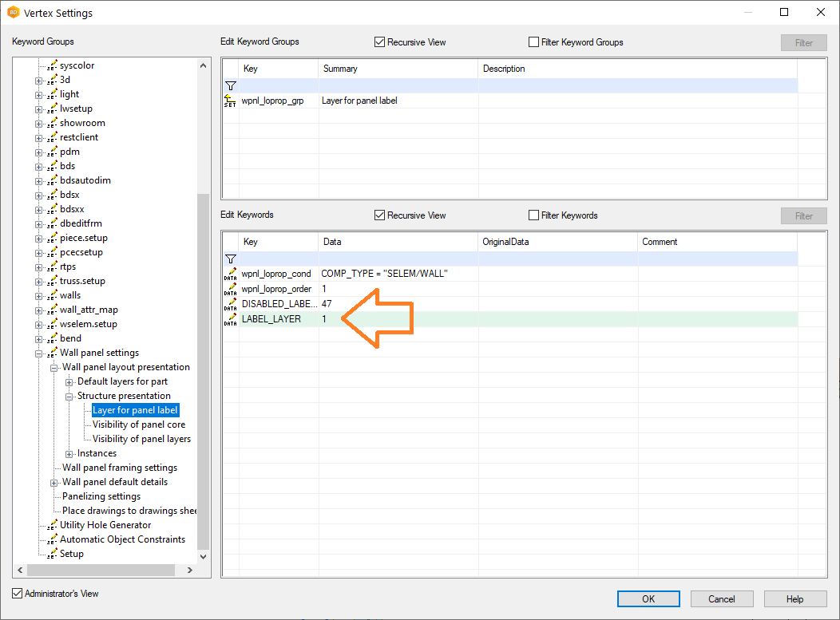Click the DATA icon beside LABEL_LAYER
The width and height of the screenshot is (840, 620).
pyautogui.click(x=230, y=319)
